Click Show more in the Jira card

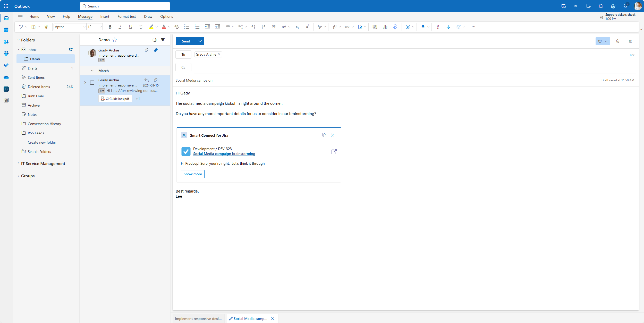click(x=193, y=174)
